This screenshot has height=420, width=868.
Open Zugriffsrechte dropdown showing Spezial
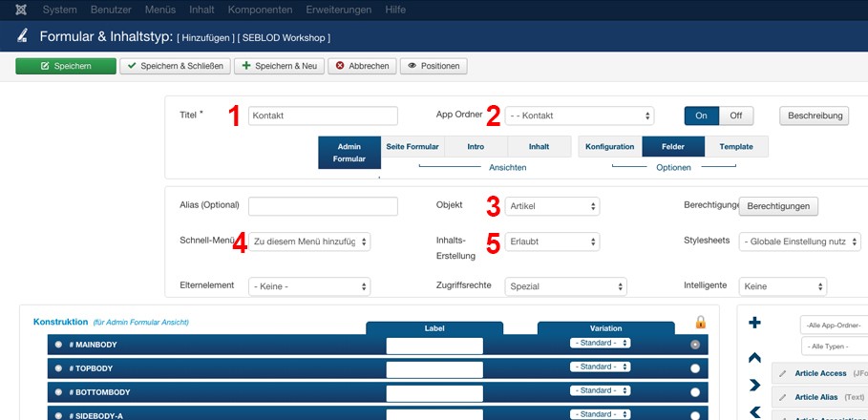[565, 286]
